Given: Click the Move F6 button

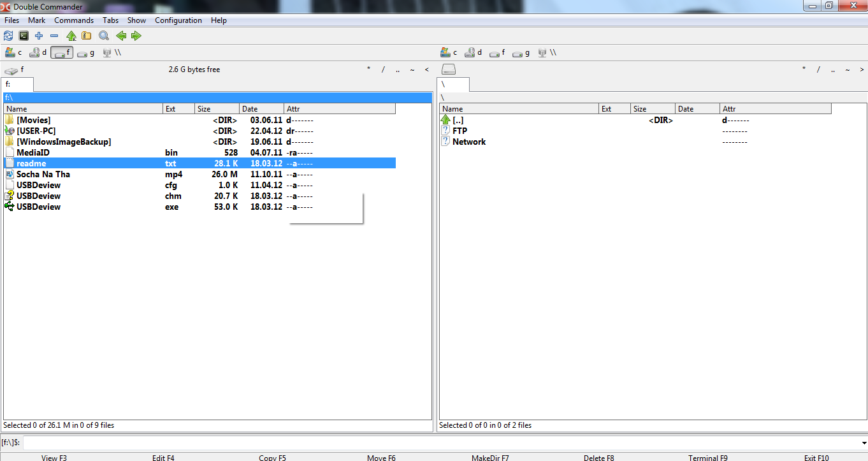Looking at the screenshot, I should tap(381, 457).
